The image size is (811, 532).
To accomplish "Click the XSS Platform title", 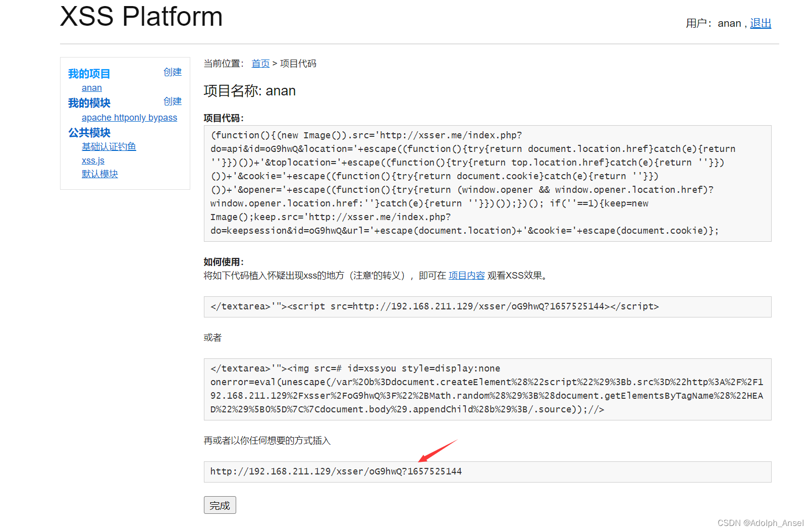I will click(x=141, y=16).
